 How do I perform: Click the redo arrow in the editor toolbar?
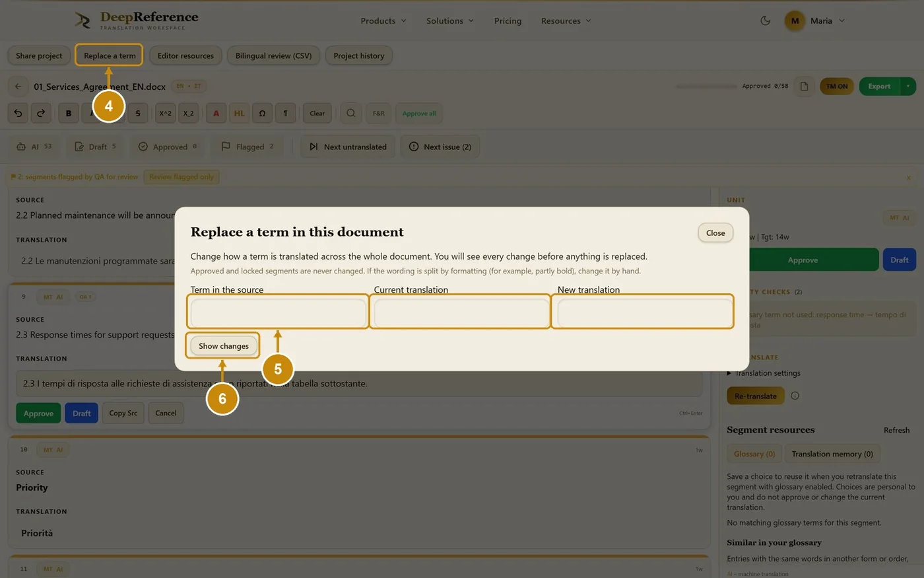coord(41,113)
